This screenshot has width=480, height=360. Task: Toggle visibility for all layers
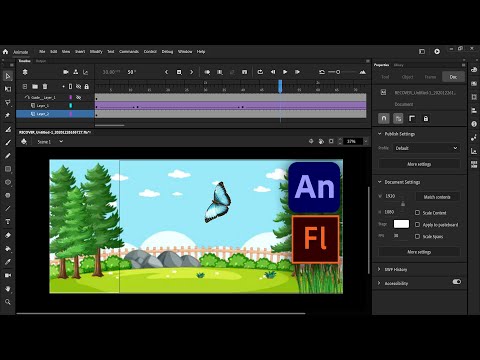pos(78,87)
